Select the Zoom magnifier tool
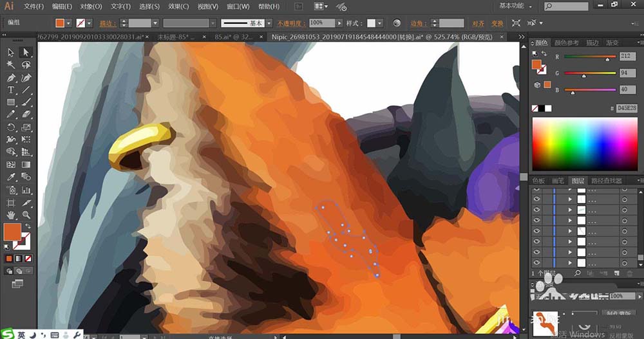 click(x=26, y=215)
